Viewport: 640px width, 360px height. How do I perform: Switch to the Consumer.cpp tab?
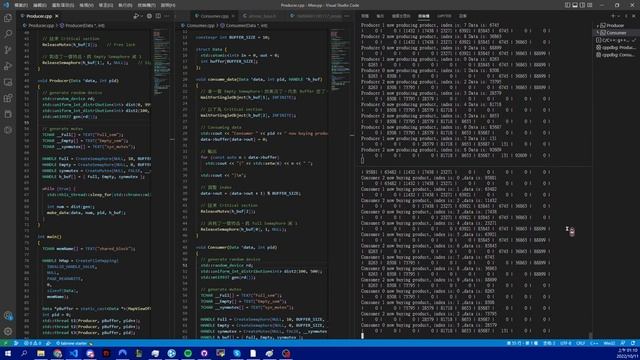[x=214, y=16]
